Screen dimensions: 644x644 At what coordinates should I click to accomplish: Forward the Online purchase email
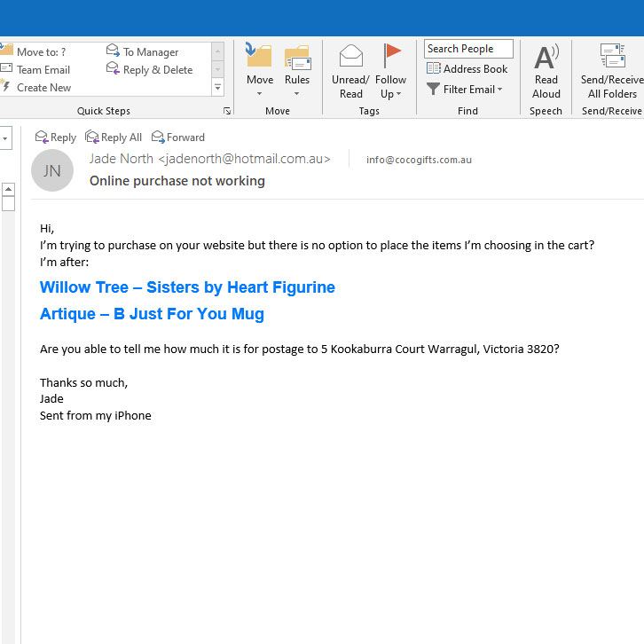(177, 137)
